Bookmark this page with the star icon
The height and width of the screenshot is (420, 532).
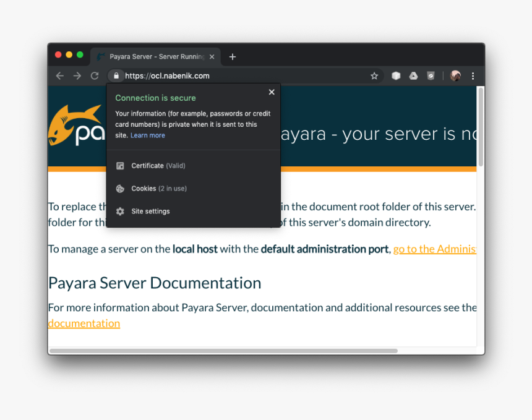pos(374,75)
